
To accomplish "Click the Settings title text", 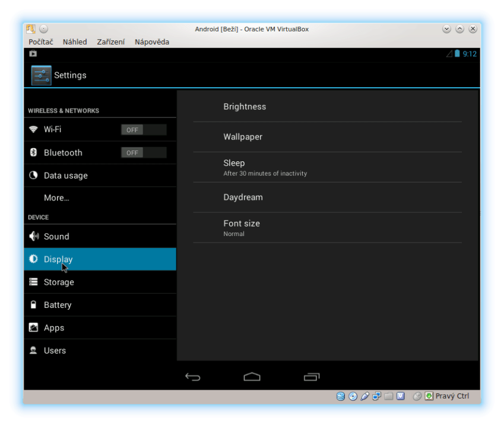I will coord(70,75).
